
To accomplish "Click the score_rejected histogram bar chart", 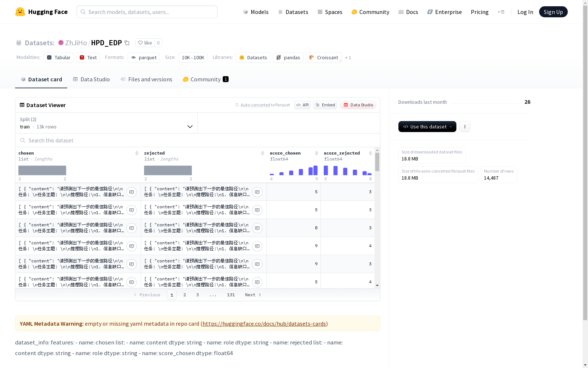I will tap(348, 170).
